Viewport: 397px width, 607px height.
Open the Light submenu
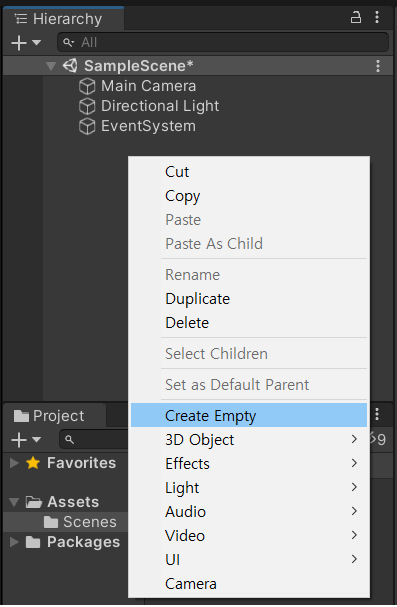coord(249,488)
